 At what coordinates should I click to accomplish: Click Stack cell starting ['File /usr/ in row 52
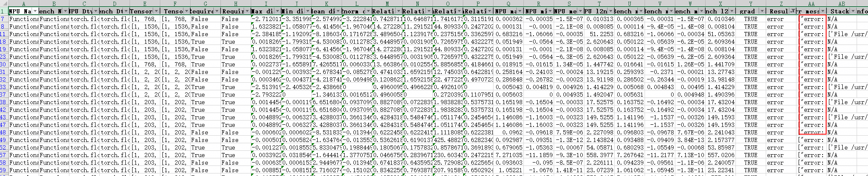pyautogui.click(x=841, y=147)
